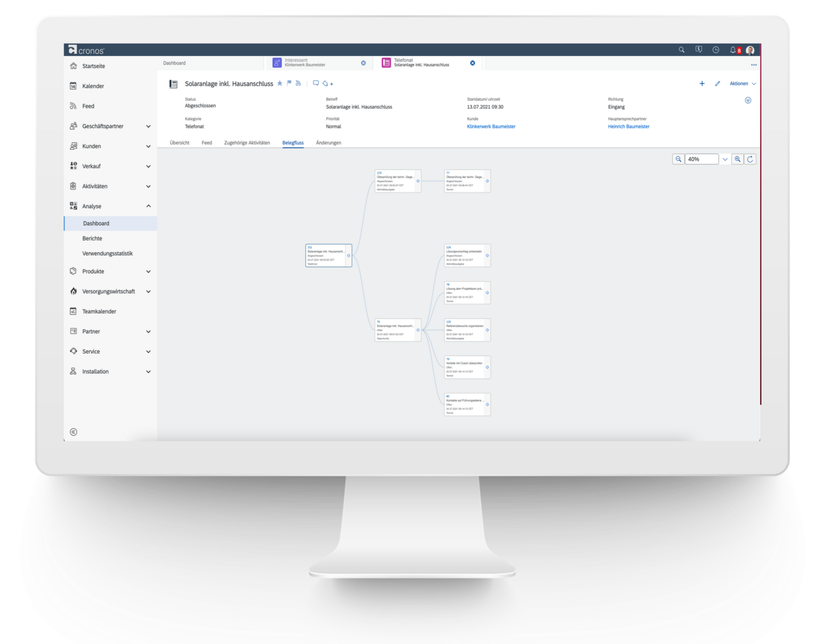Open the Aktionen dropdown menu
Viewport: 833px width, 644px height.
742,84
